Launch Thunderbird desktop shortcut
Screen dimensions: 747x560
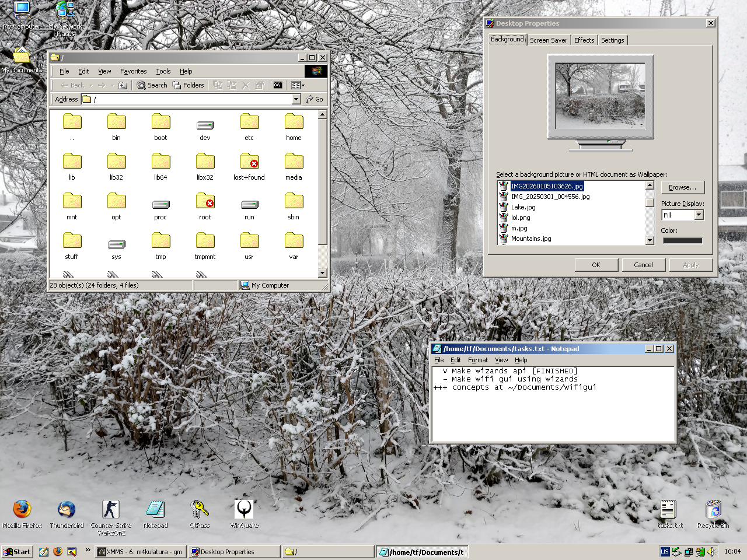[67, 514]
